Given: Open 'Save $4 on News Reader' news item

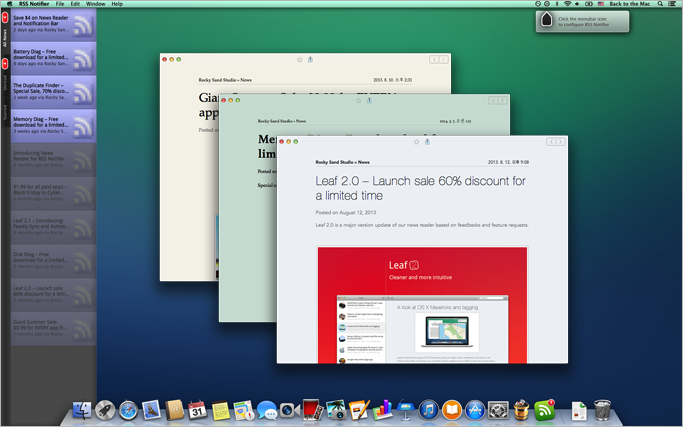Looking at the screenshot, I should pyautogui.click(x=53, y=24).
